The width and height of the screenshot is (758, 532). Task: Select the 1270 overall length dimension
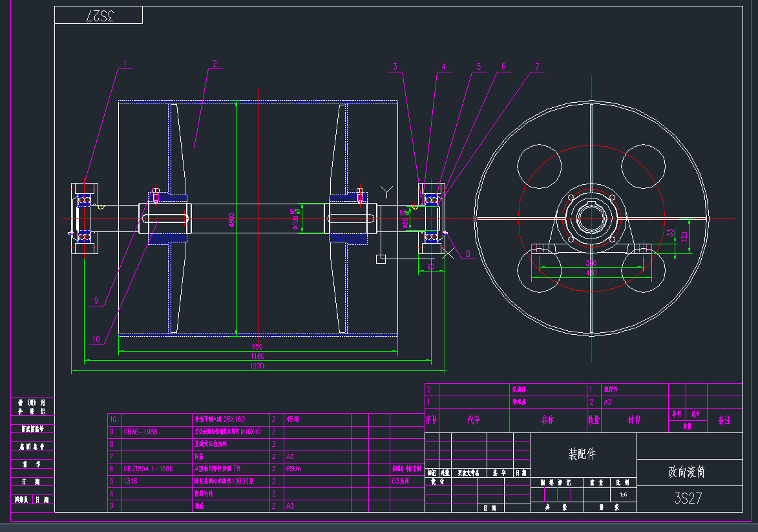(x=258, y=367)
